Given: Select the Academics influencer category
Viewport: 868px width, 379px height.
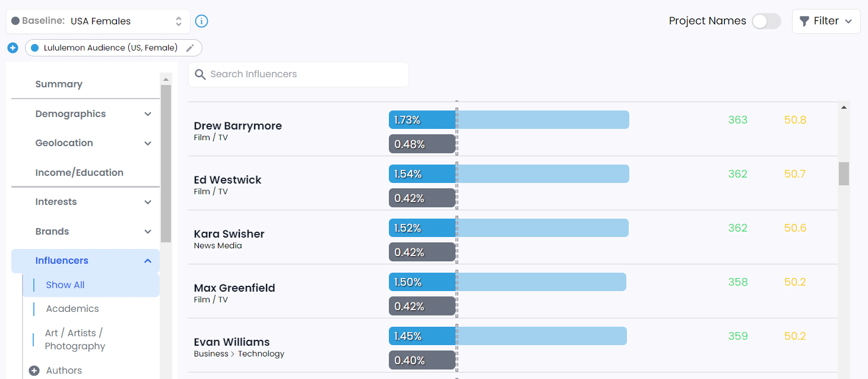Looking at the screenshot, I should coord(72,309).
